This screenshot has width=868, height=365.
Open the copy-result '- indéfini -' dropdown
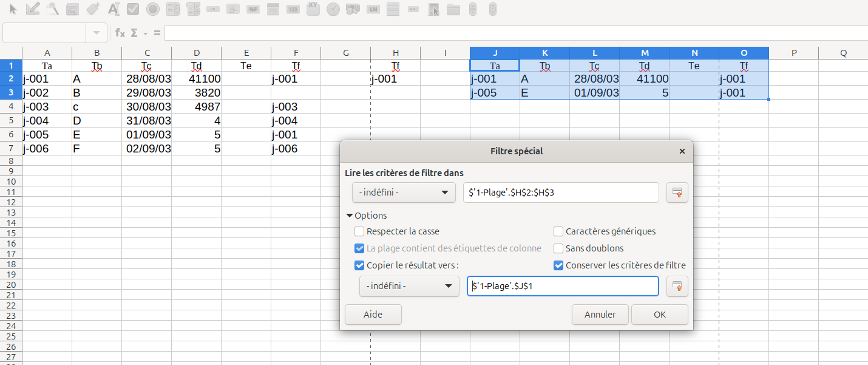[x=409, y=286]
